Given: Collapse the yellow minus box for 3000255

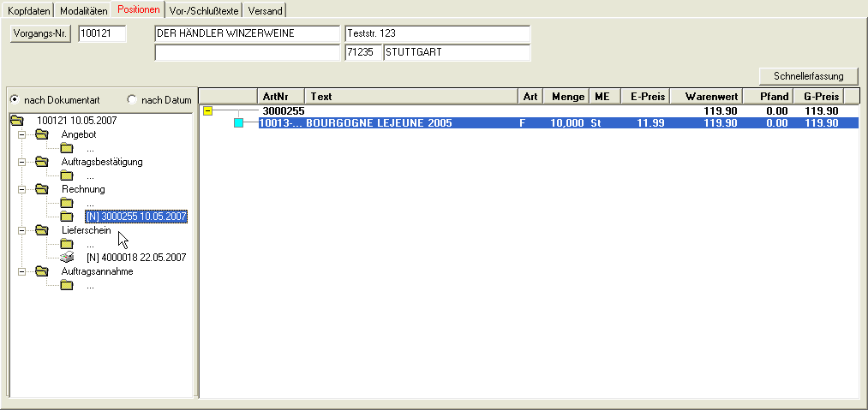Looking at the screenshot, I should [208, 111].
